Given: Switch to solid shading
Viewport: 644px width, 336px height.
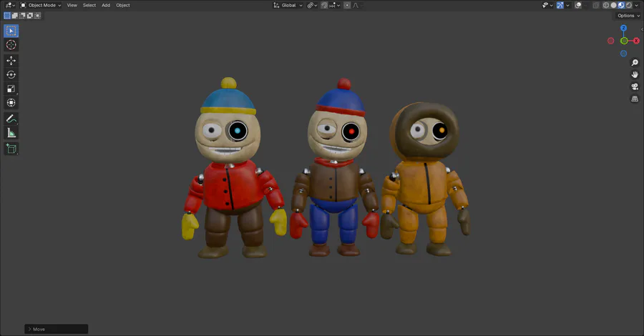Looking at the screenshot, I should point(613,5).
